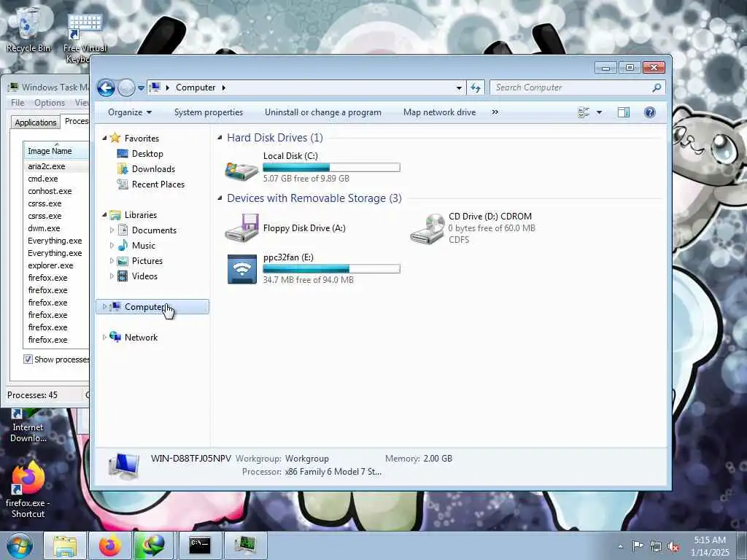Select the CD Drive (D:) CDROM icon
Screen dimensions: 747x560
[427, 229]
